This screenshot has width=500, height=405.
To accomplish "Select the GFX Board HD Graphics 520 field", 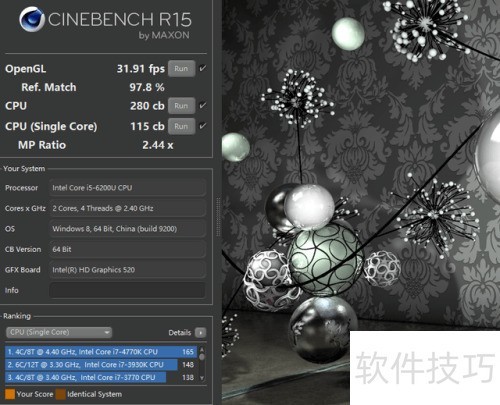I will (x=127, y=270).
